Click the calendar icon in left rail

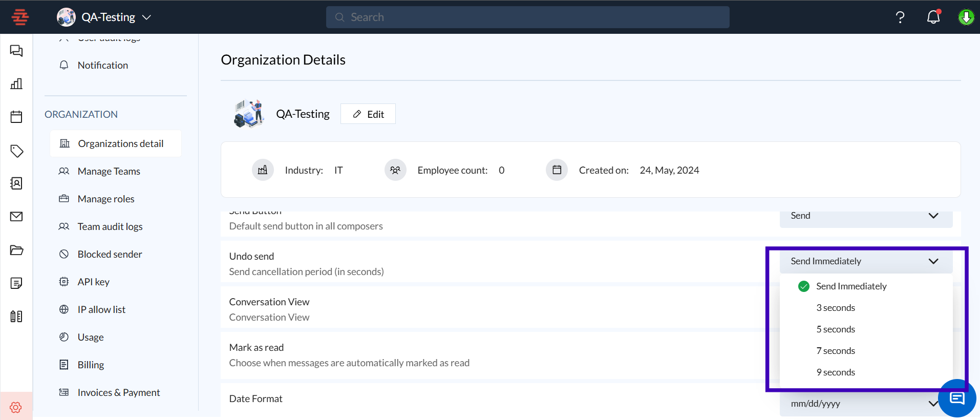coord(16,117)
